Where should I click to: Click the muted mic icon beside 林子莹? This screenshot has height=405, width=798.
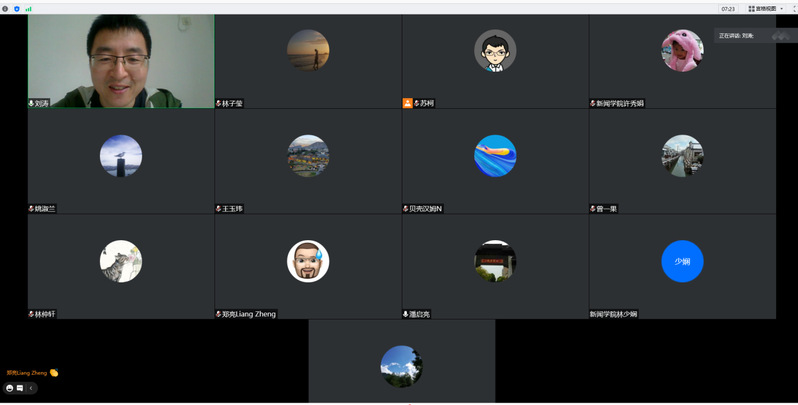(219, 103)
